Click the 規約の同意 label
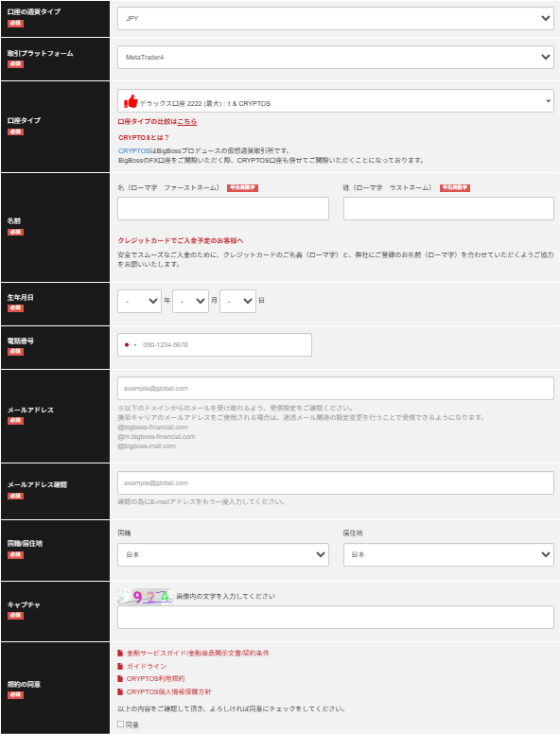 coord(24,685)
